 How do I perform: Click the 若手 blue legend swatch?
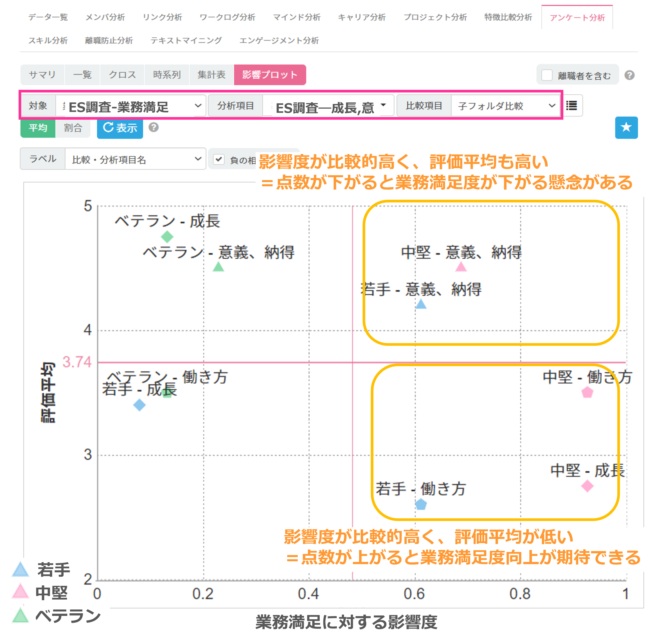coord(21,570)
